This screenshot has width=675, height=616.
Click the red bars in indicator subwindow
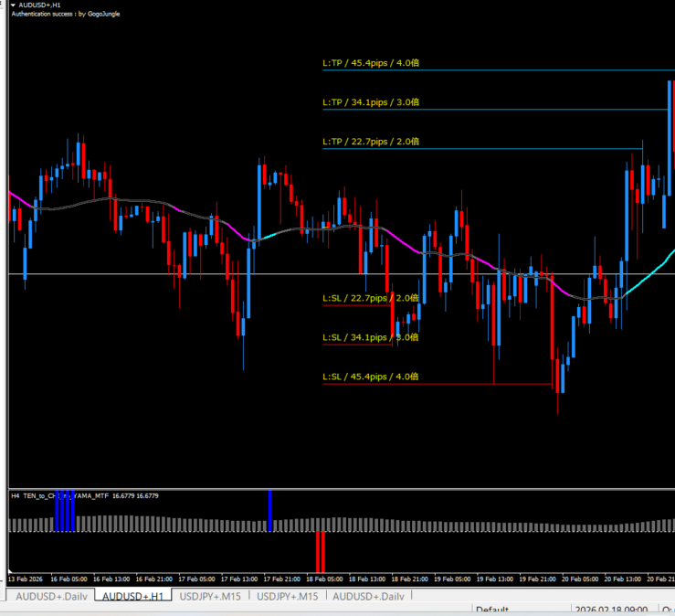point(320,552)
